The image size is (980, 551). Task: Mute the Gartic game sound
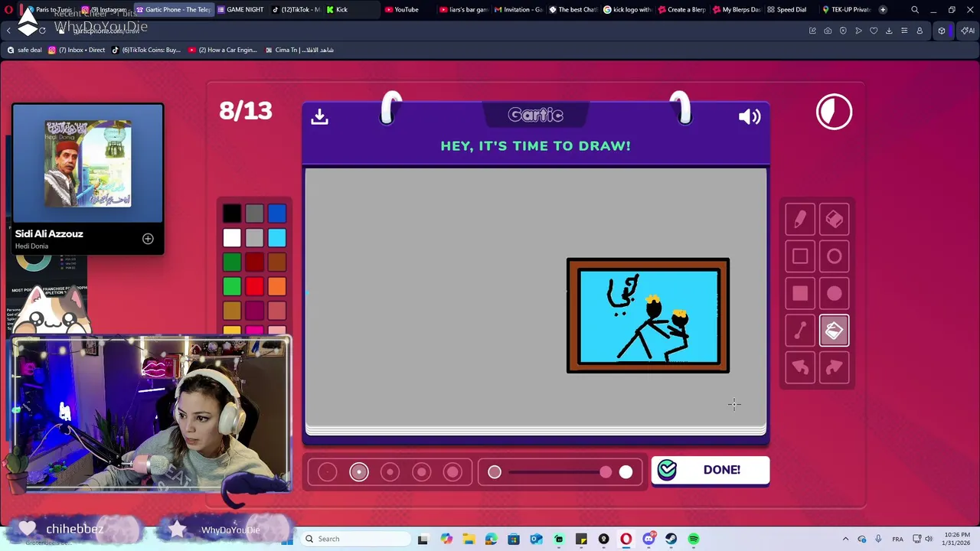point(749,116)
